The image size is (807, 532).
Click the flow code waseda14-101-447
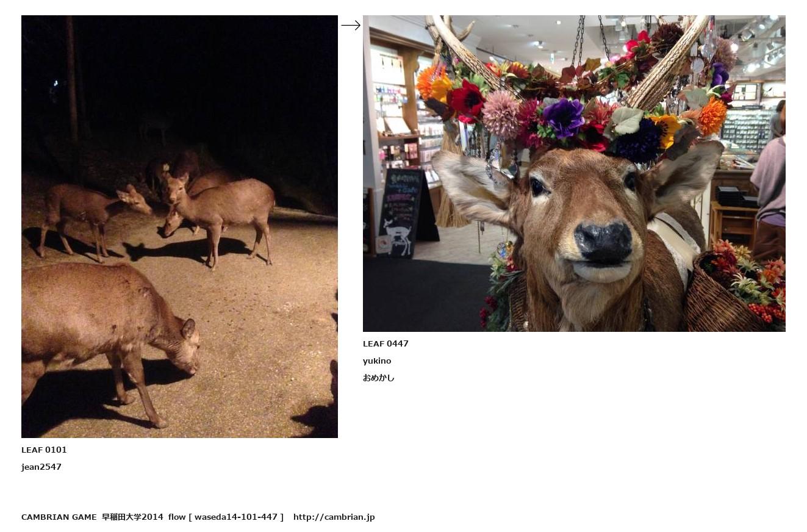[237, 517]
